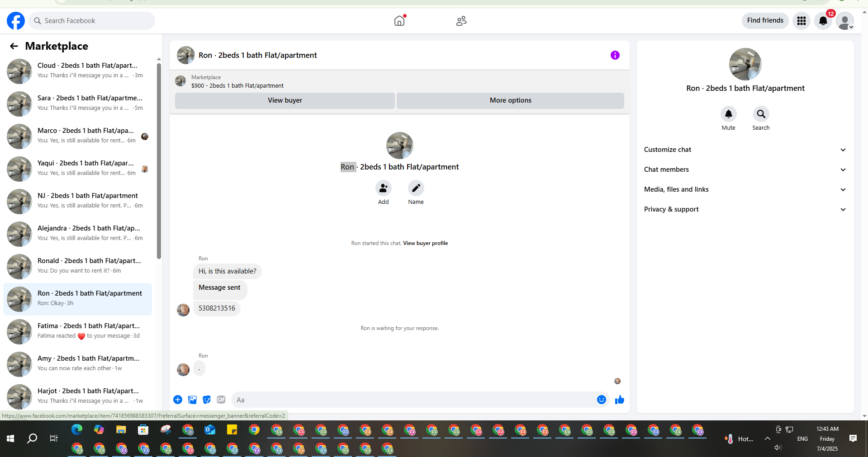Screen dimensions: 868x457
Task: Open Outlook in taskbar
Action: (x=210, y=429)
